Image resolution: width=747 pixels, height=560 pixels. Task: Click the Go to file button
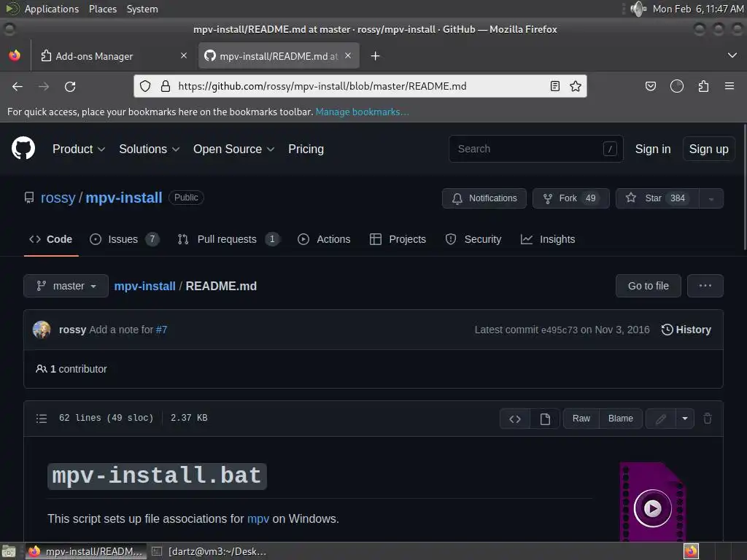tap(649, 286)
